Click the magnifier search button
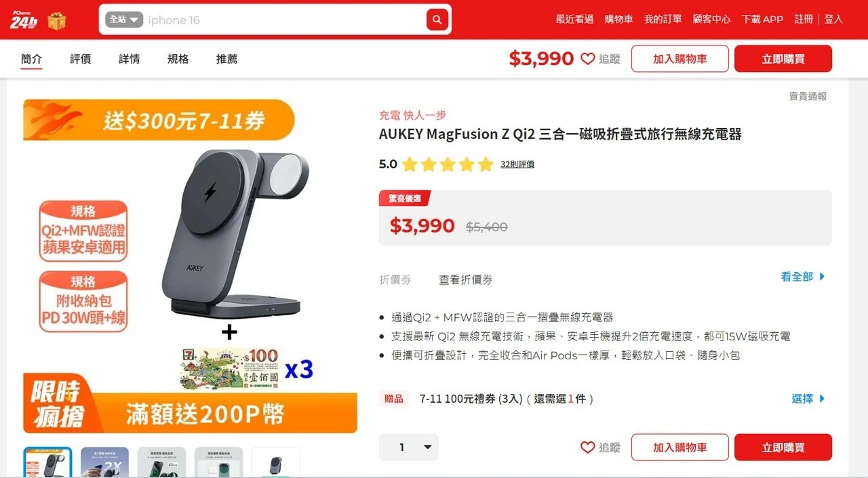The width and height of the screenshot is (868, 478). [x=437, y=20]
